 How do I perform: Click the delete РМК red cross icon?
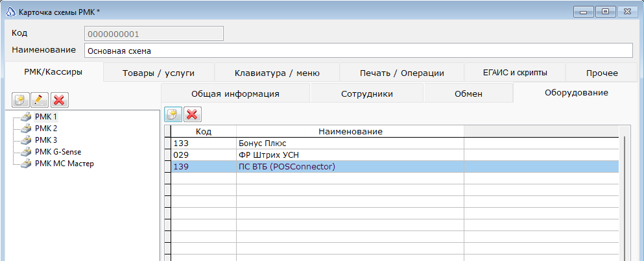(x=60, y=99)
